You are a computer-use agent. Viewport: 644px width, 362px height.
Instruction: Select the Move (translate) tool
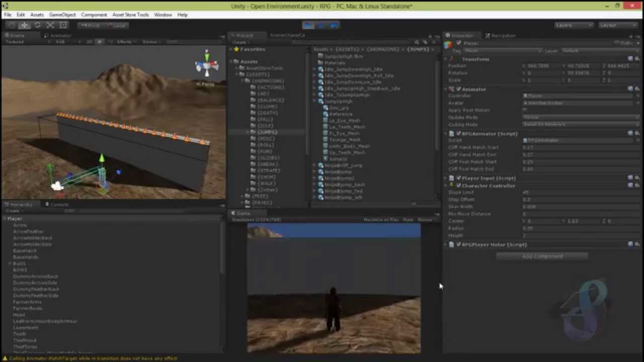(24, 25)
